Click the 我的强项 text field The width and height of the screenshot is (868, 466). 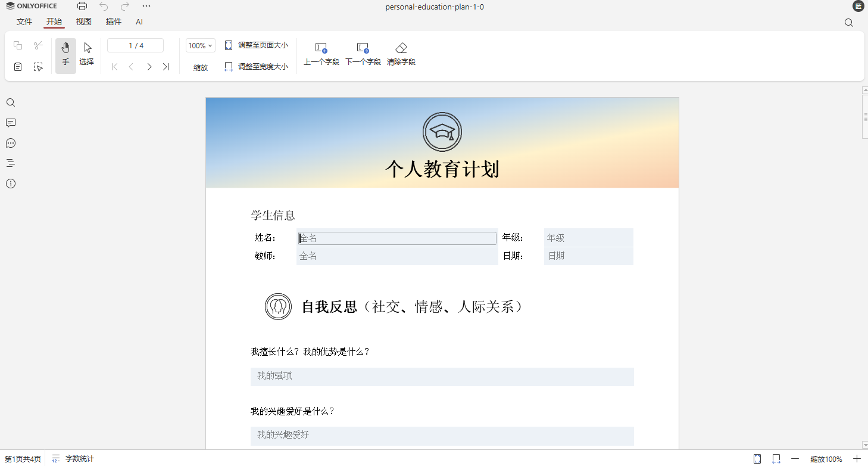click(x=442, y=377)
